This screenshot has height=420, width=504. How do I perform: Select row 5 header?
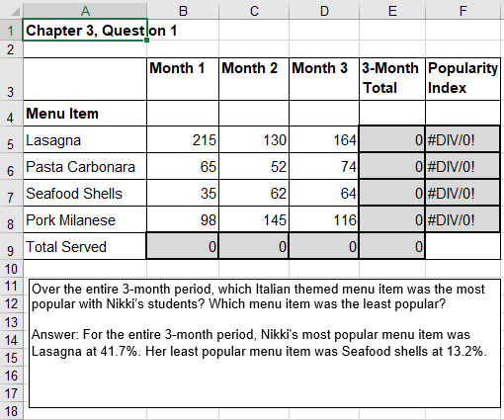[x=11, y=139]
